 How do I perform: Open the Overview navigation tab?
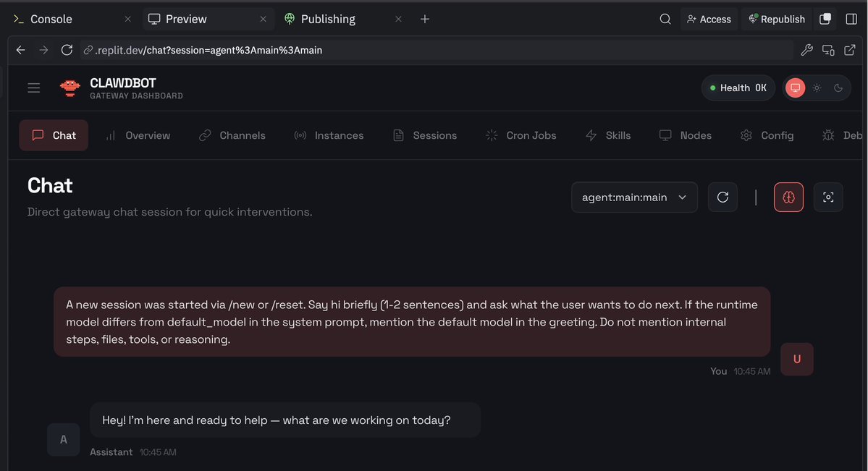pyautogui.click(x=138, y=135)
